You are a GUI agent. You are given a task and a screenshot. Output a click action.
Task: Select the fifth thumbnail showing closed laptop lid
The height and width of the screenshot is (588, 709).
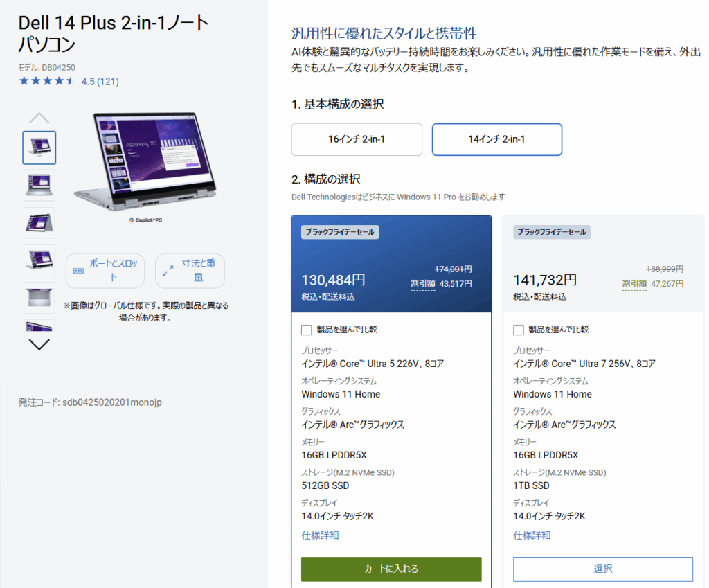click(39, 297)
